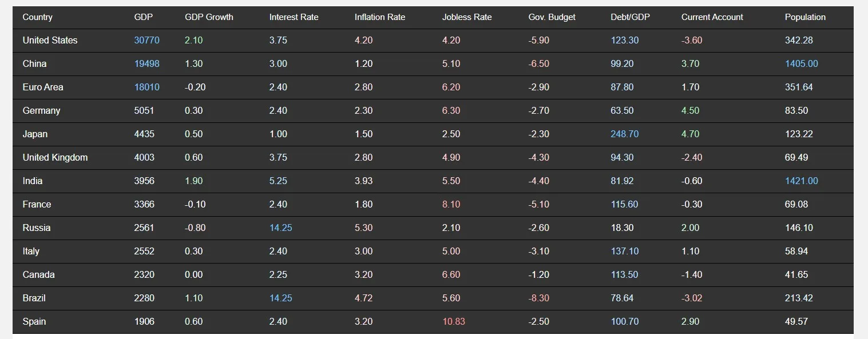Viewport: 868px width, 339px height.
Task: Click Japan current account 4.70
Action: pos(690,134)
